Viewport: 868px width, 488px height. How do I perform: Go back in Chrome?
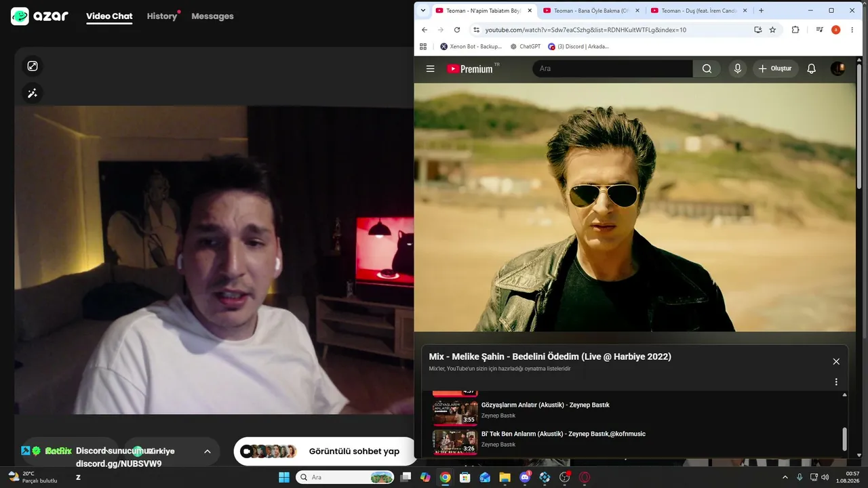point(425,30)
